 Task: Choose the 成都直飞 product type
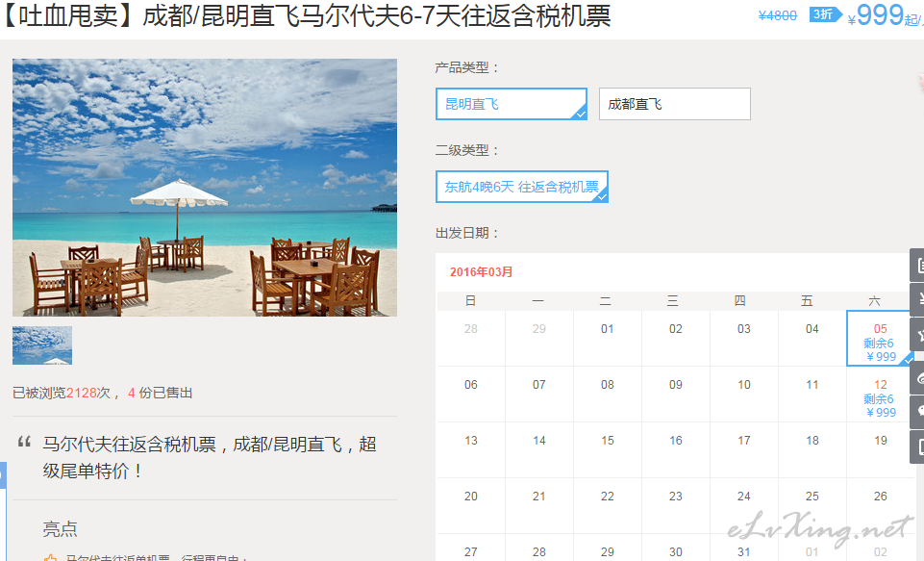675,104
